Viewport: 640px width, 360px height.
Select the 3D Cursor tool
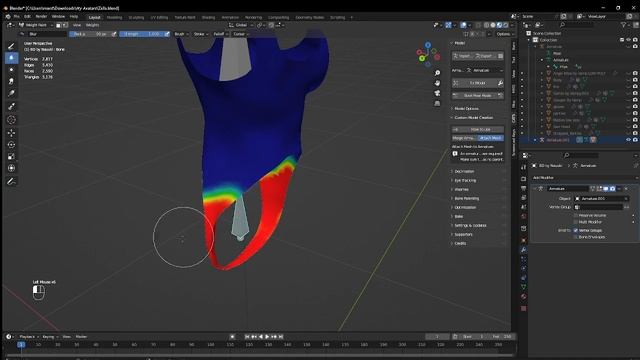click(x=11, y=120)
